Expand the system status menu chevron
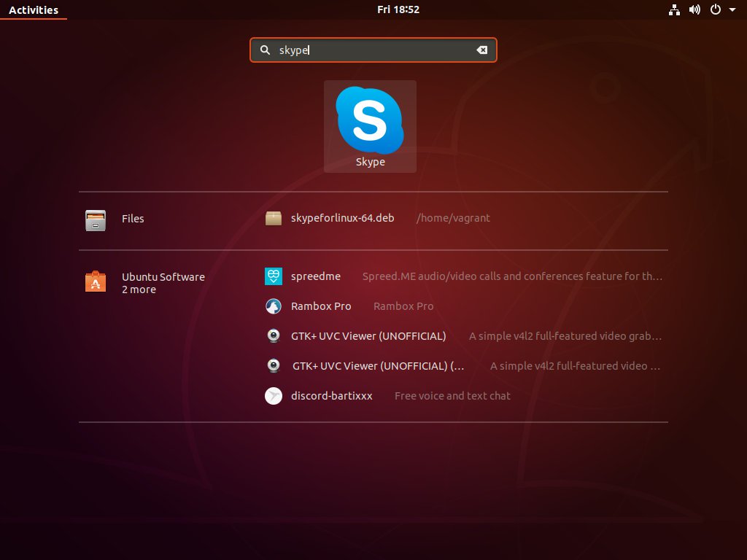 click(x=732, y=9)
